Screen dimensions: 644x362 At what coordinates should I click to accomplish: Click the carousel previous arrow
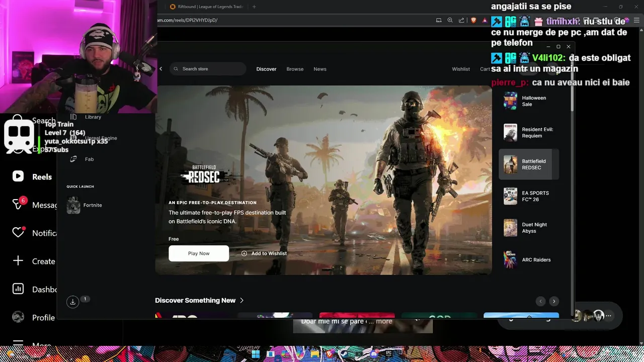[540, 301]
